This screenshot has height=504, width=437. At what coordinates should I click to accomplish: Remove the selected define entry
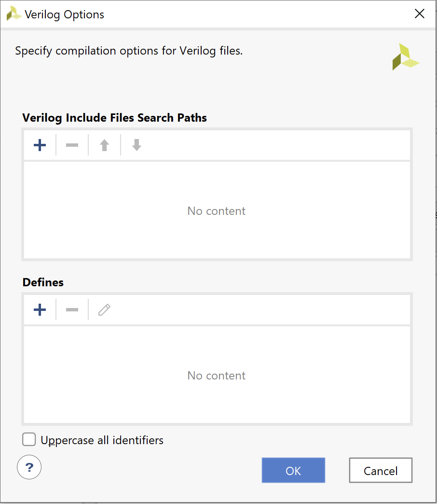pos(72,310)
